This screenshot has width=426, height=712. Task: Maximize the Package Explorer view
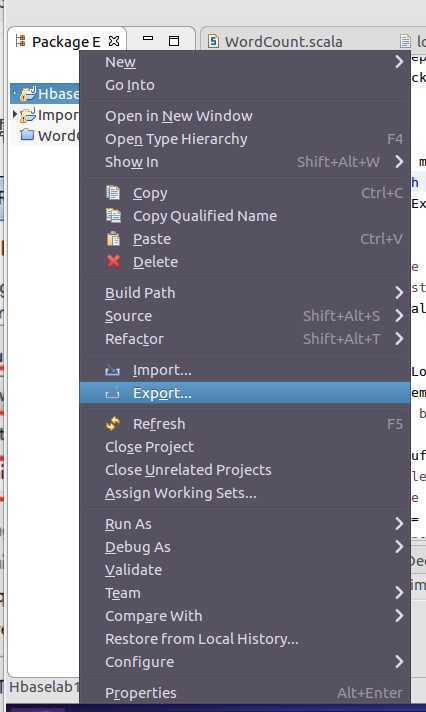click(x=173, y=41)
